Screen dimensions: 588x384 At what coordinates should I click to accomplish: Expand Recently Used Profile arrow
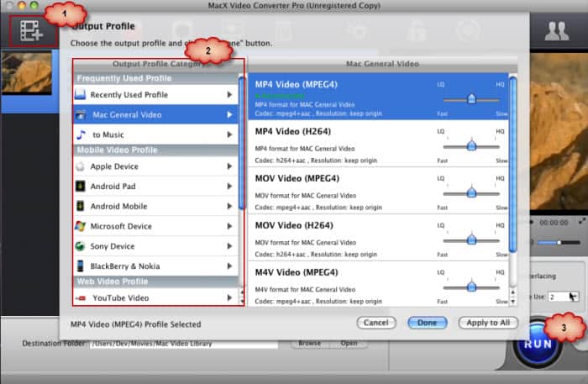tap(229, 94)
